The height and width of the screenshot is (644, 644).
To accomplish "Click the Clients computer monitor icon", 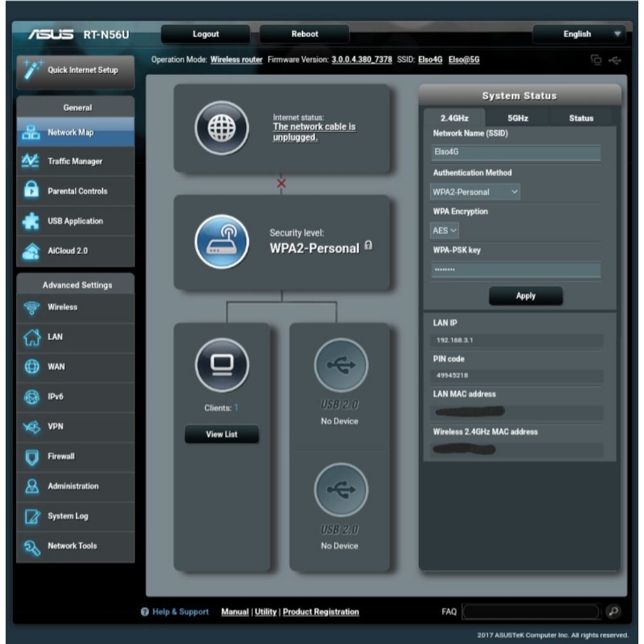I will coord(221,365).
